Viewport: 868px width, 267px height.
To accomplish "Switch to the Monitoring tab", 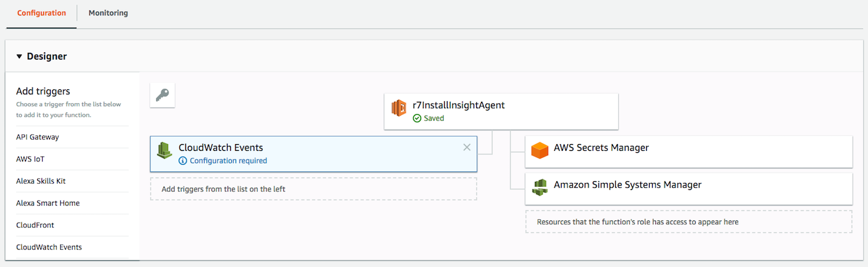I will coord(108,13).
